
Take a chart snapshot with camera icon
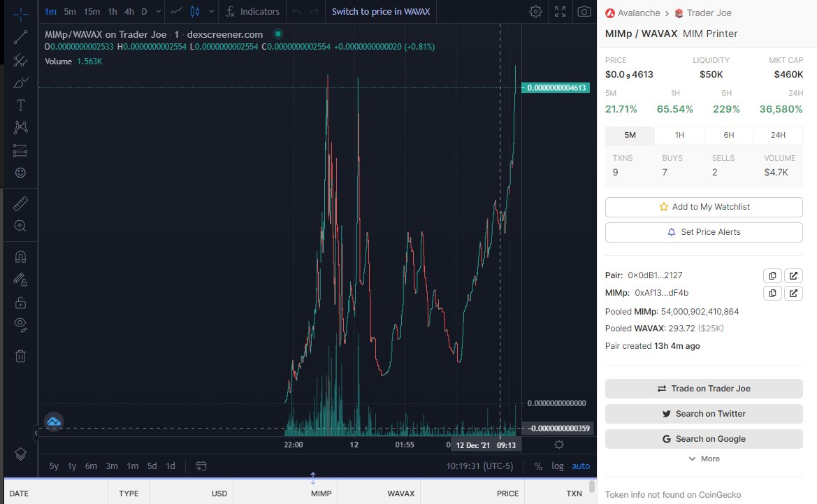coord(584,11)
